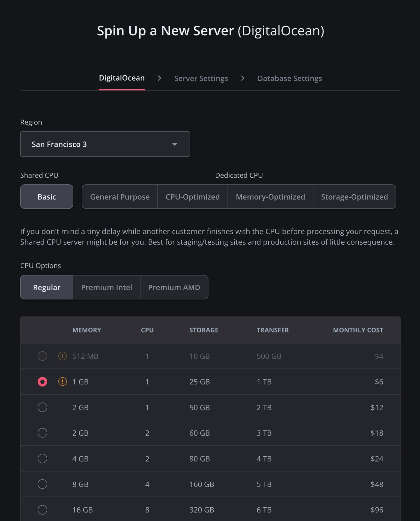Click the 80 GB storage cell
420x521 pixels.
click(200, 459)
